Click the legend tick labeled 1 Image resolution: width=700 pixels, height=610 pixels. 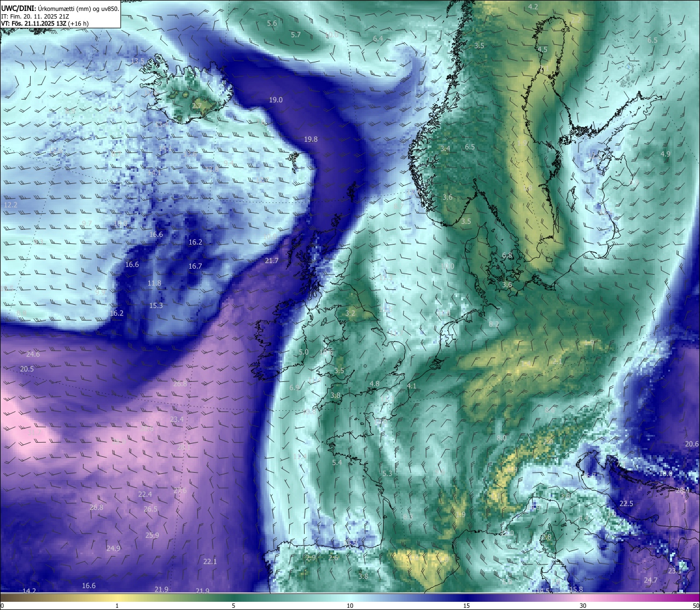[117, 606]
